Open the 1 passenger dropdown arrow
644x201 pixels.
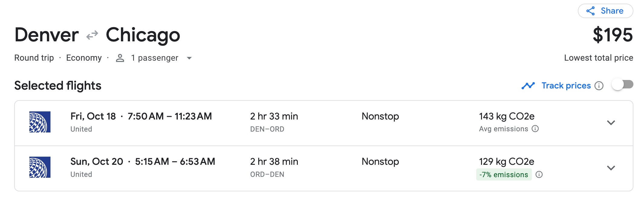coord(189,58)
